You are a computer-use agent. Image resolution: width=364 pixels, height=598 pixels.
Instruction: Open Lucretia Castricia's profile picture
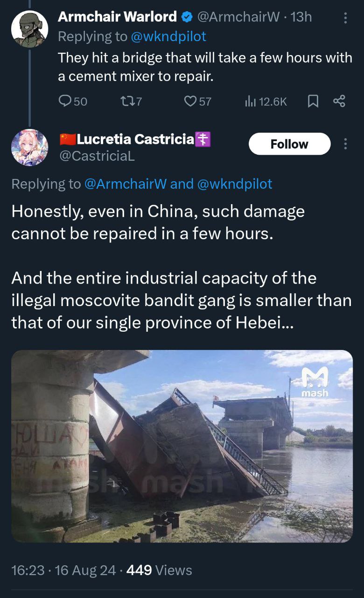29,148
